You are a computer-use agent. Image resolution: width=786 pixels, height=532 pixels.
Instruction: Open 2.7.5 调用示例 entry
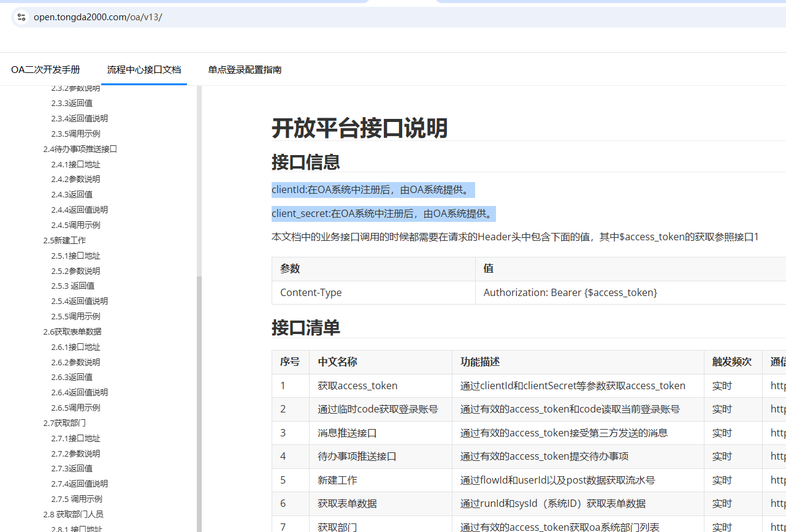pos(77,499)
